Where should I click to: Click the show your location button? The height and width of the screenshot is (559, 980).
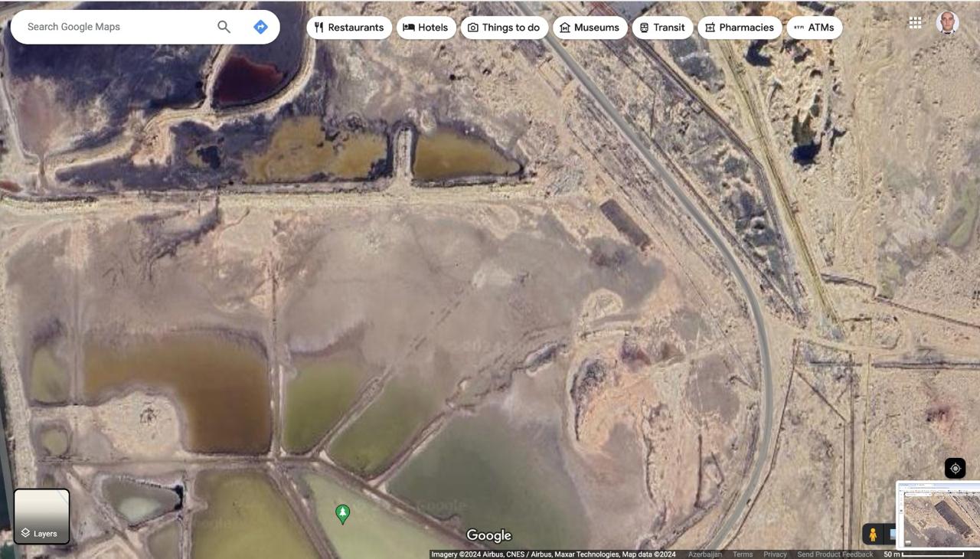(x=955, y=468)
